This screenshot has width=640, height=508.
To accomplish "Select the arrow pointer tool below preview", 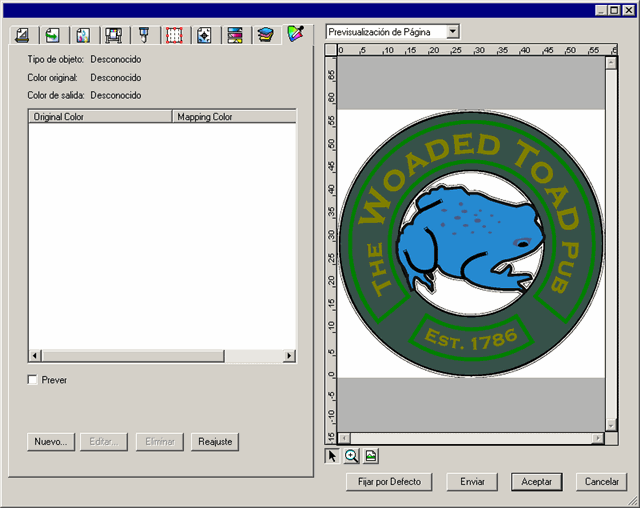I will [332, 456].
